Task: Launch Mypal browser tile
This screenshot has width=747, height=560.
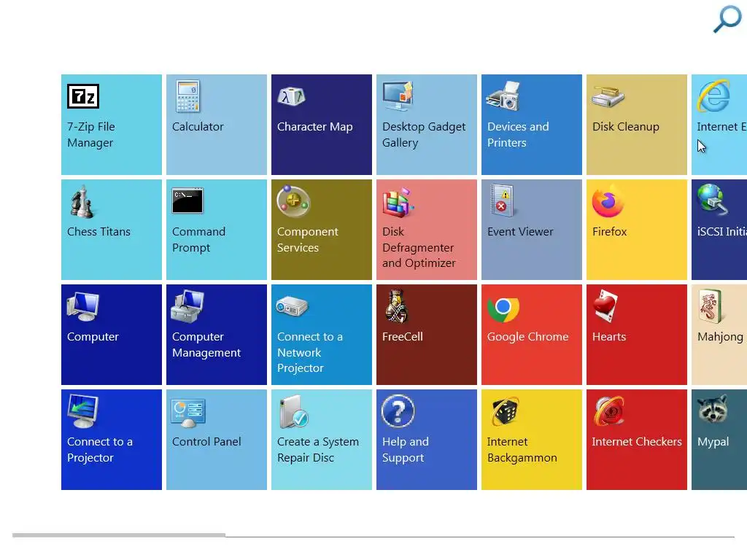Action: click(x=719, y=440)
